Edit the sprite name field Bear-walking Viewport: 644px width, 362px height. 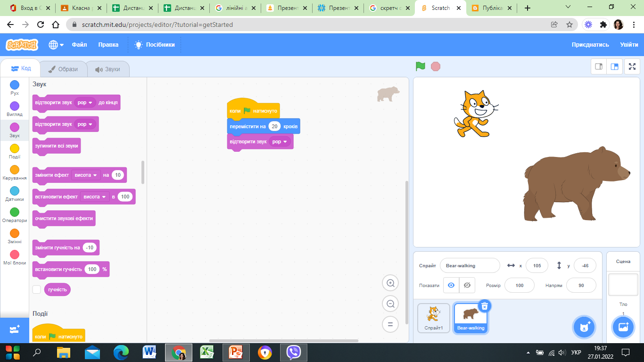470,265
